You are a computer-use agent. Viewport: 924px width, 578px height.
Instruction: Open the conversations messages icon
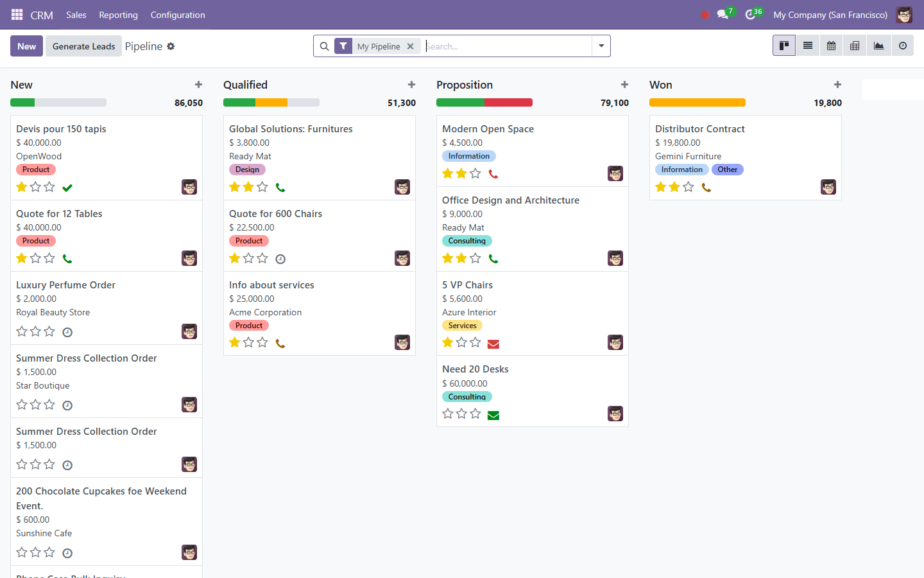coord(723,14)
